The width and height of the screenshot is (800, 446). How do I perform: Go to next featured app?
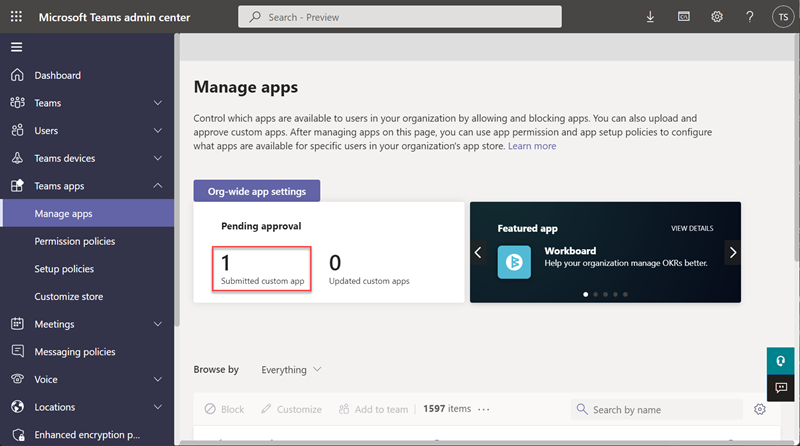click(733, 252)
